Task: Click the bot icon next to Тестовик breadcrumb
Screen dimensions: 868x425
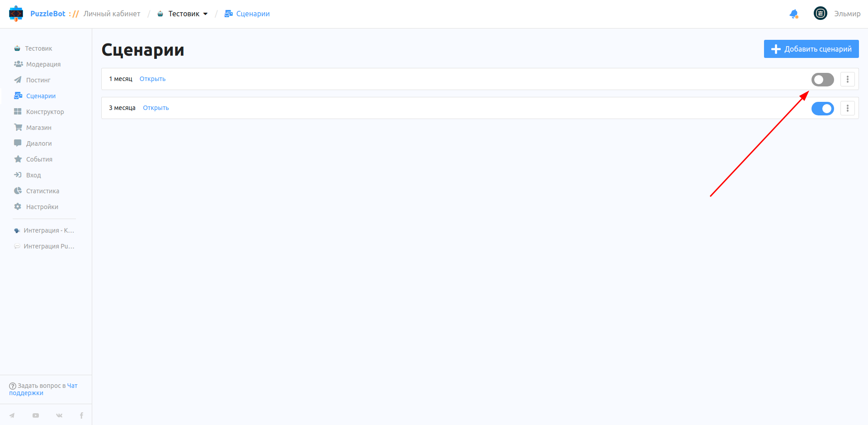Action: [160, 14]
